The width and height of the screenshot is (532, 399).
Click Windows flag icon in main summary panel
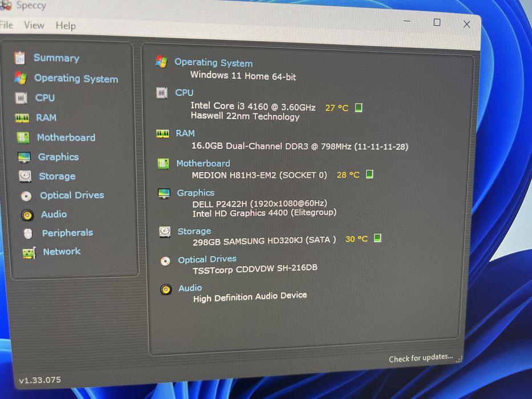[161, 62]
